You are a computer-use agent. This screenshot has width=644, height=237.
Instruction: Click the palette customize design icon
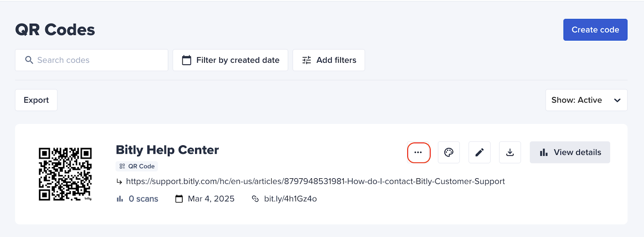pyautogui.click(x=449, y=153)
